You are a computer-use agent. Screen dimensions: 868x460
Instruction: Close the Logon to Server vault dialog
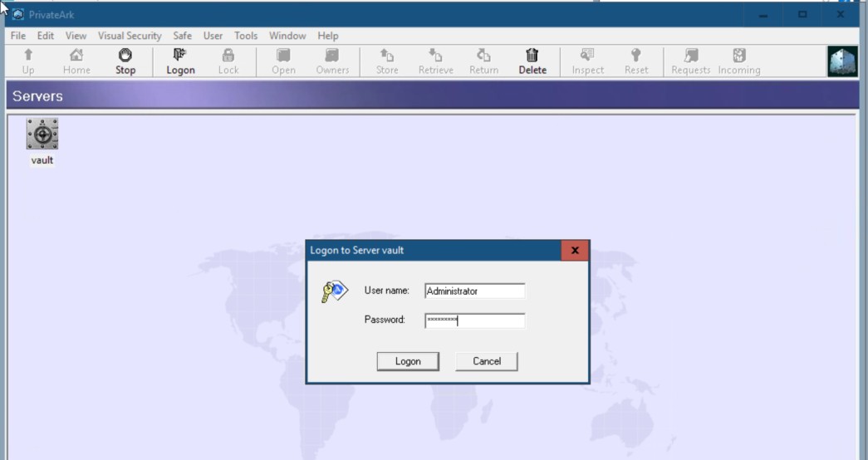(x=575, y=250)
